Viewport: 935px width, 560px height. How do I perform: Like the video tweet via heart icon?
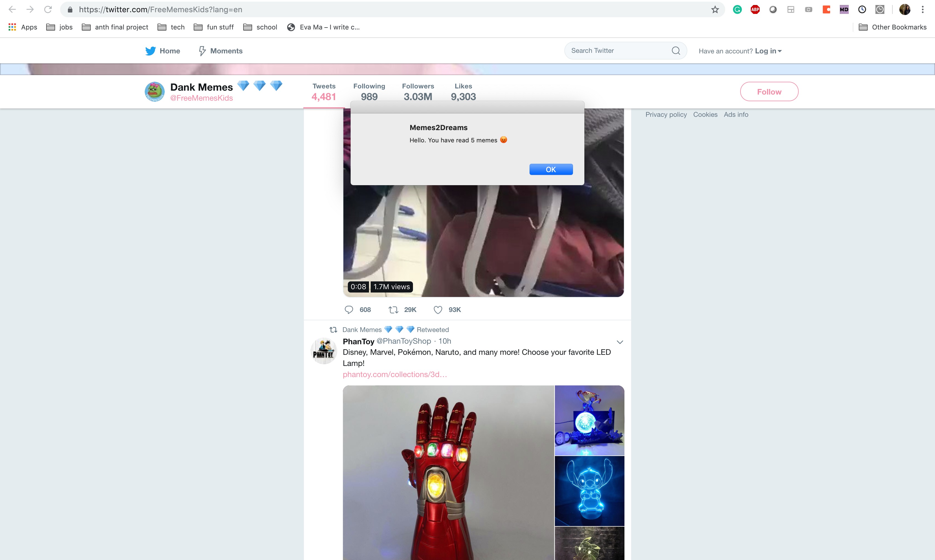tap(438, 310)
